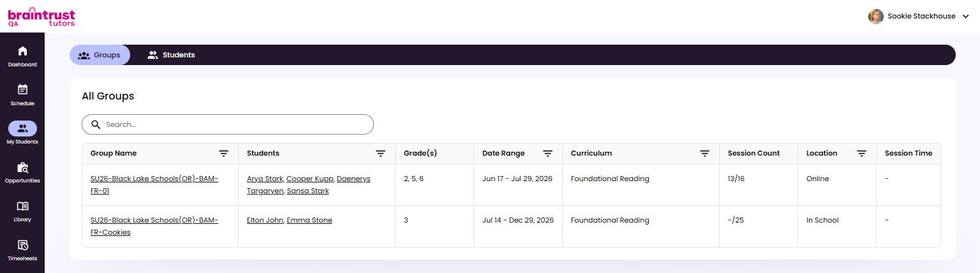The width and height of the screenshot is (980, 273).
Task: Open the Timesheets icon
Action: tap(22, 245)
